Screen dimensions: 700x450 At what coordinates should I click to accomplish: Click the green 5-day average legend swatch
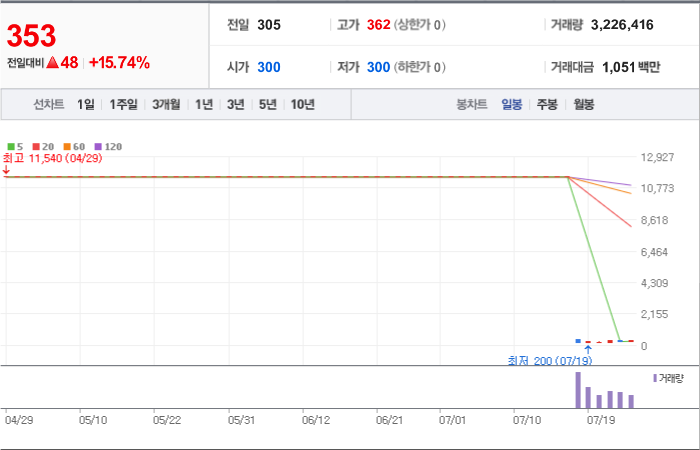tap(11, 146)
